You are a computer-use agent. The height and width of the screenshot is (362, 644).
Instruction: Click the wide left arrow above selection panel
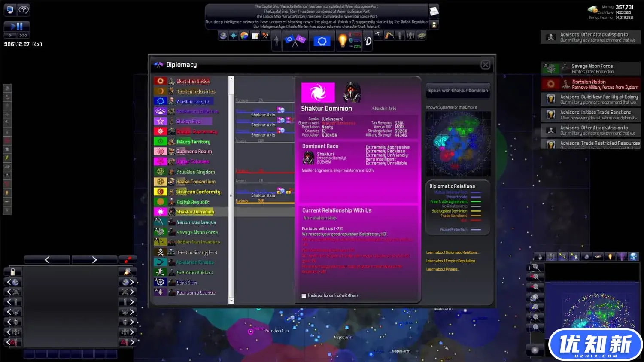click(47, 260)
